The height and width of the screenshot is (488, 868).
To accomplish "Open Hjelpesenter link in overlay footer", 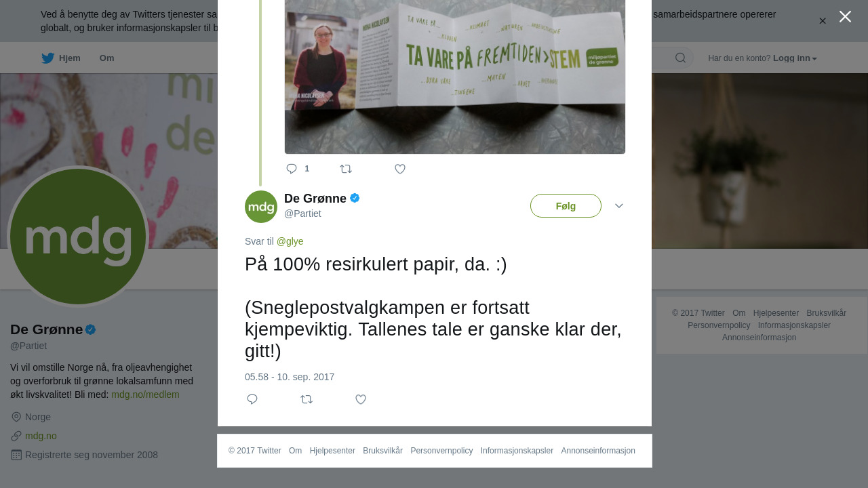I will click(x=332, y=451).
